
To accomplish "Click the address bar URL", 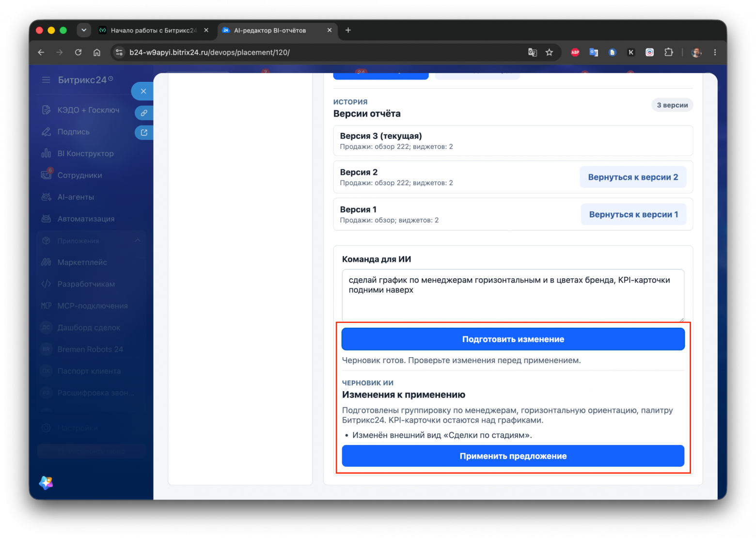I will (x=209, y=52).
